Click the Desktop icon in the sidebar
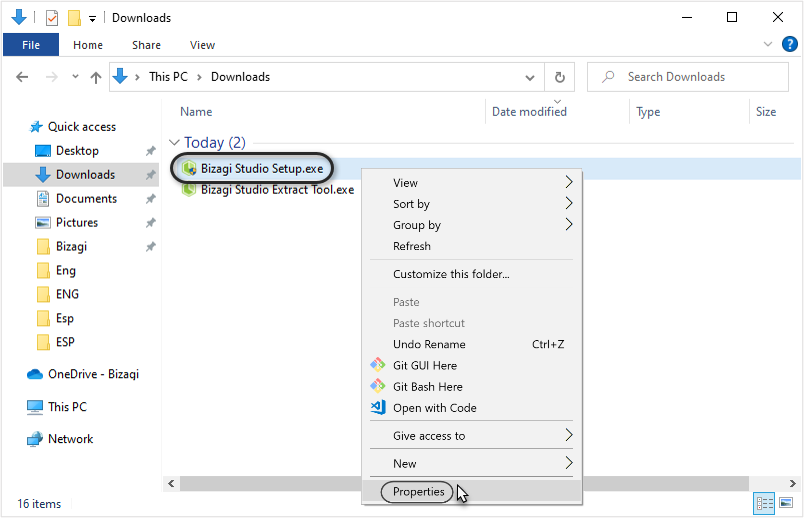The width and height of the screenshot is (804, 518). pos(43,151)
